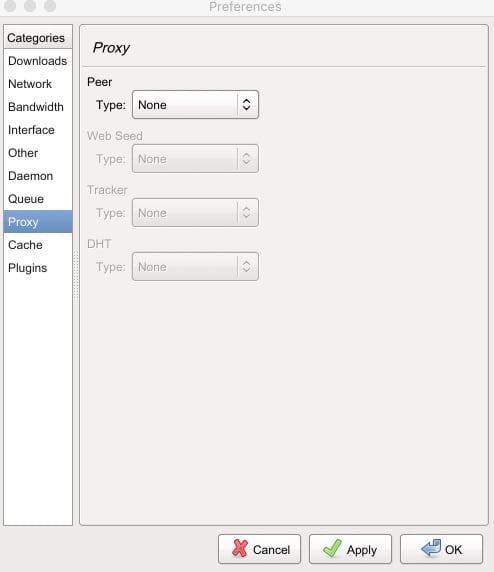The image size is (494, 572).
Task: Open the Peer proxy Type dropdown
Action: point(195,105)
